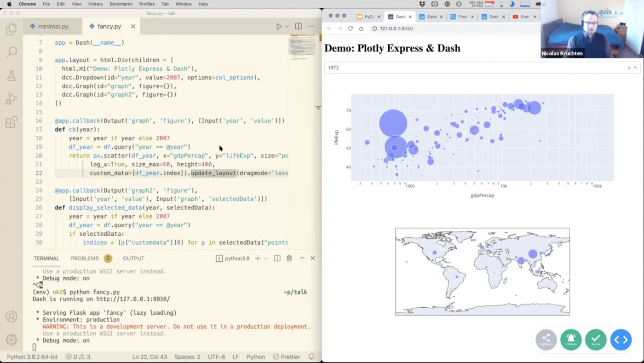Open the year dropdown showing 1972
This screenshot has width=644, height=363.
483,68
